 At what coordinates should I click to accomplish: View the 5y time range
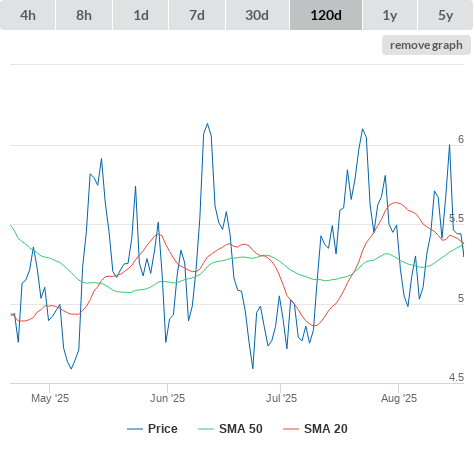(446, 15)
